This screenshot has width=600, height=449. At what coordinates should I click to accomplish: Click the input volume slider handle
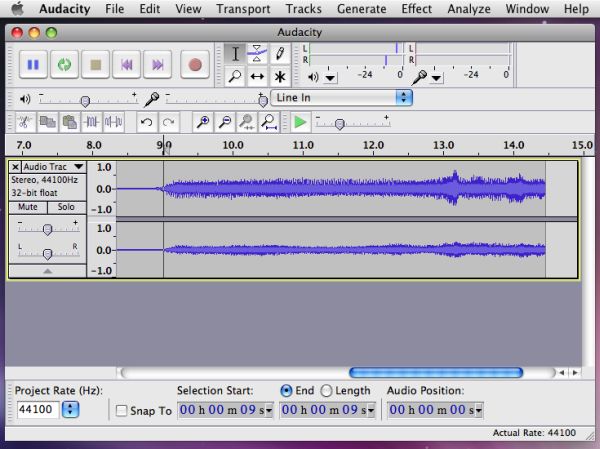click(x=263, y=101)
